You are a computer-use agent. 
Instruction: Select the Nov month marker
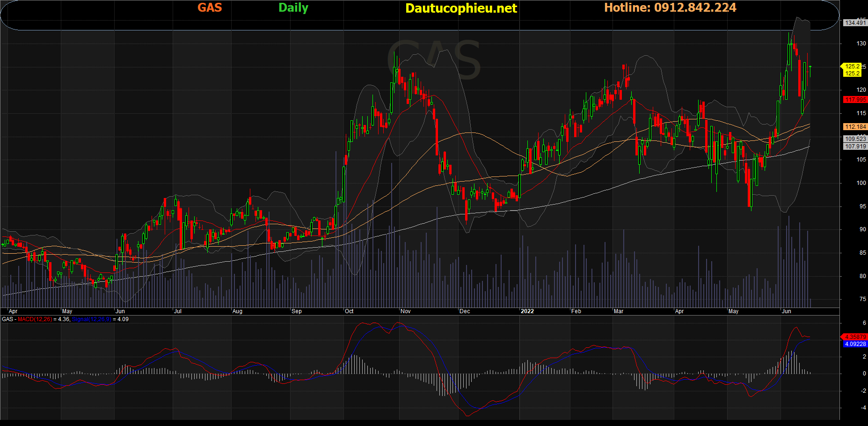coord(406,311)
